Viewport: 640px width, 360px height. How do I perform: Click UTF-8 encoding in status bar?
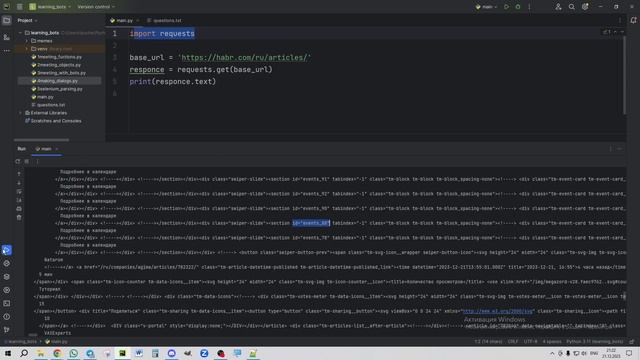pyautogui.click(x=530, y=342)
